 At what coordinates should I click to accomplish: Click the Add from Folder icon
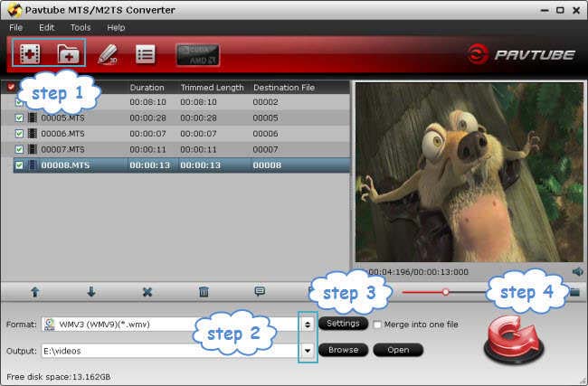point(68,53)
